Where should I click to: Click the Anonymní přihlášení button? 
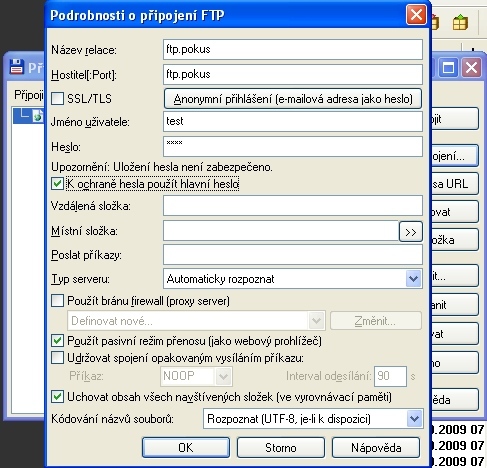point(293,99)
